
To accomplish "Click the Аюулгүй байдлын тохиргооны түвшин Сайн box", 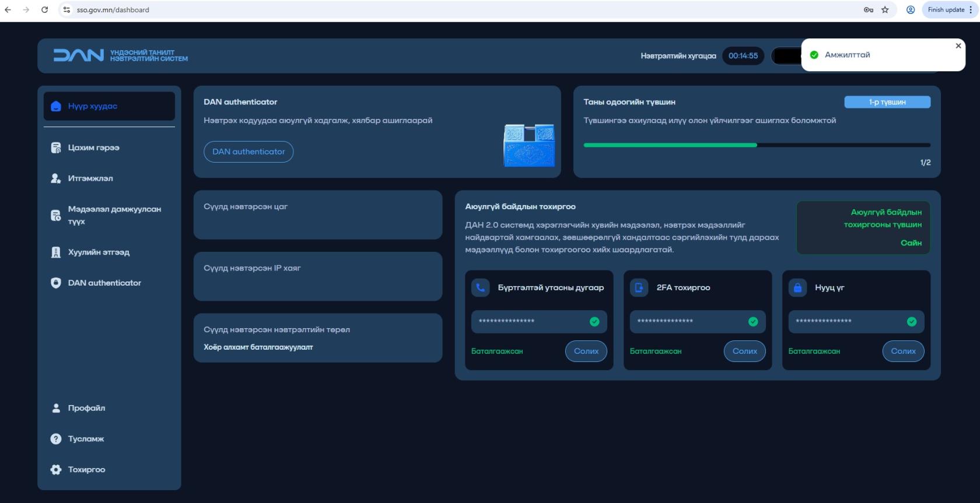I will (x=863, y=227).
